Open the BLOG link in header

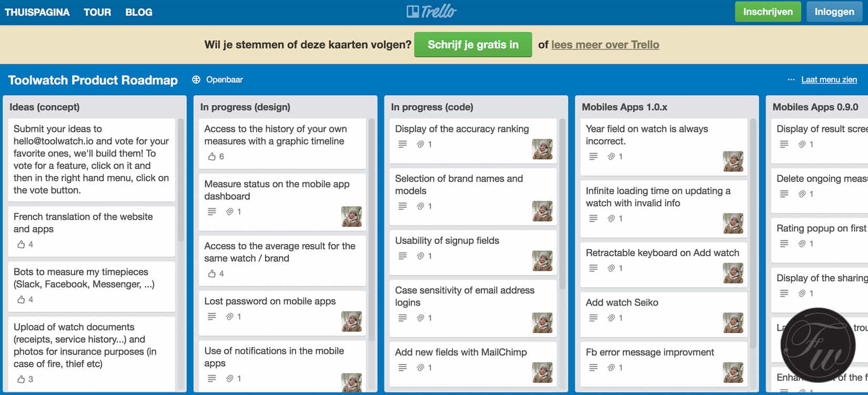(x=139, y=12)
